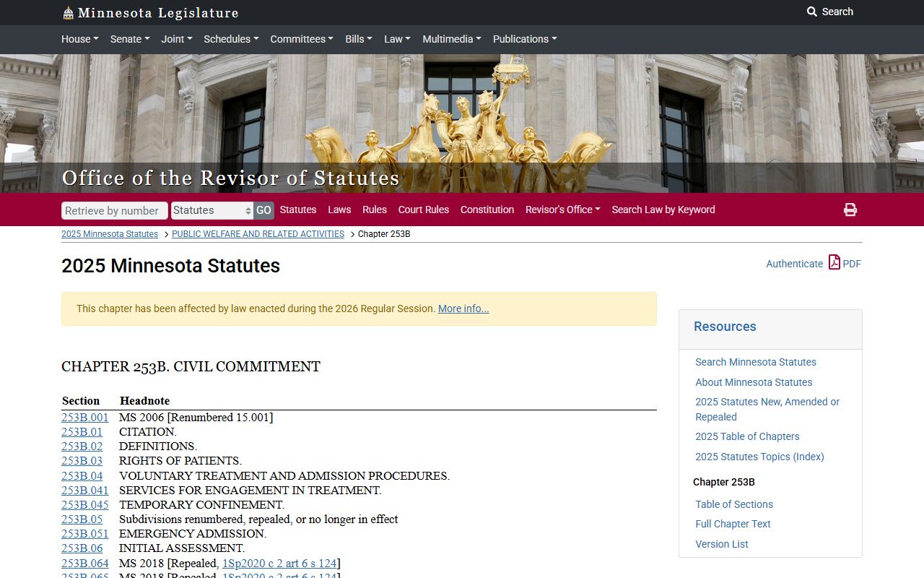Click the printer icon
924x578 pixels.
(850, 210)
